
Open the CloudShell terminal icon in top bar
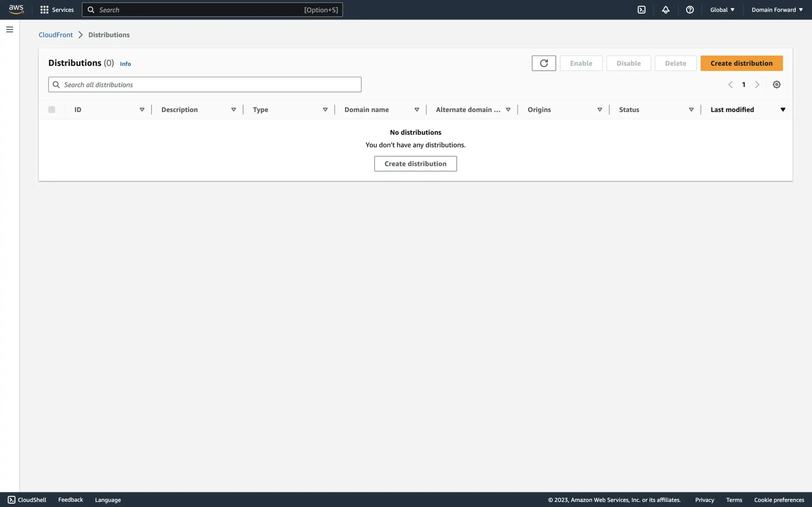coord(641,10)
